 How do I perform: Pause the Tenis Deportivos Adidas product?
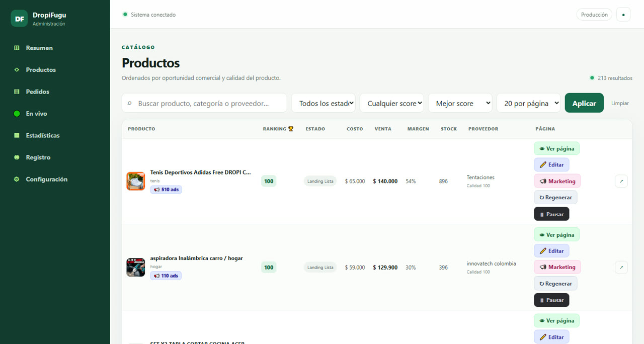pyautogui.click(x=551, y=214)
